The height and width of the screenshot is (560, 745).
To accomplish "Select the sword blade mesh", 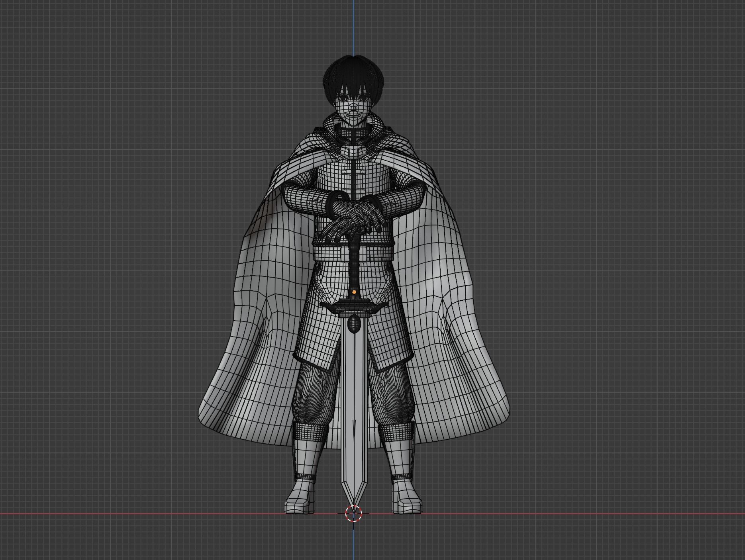I will [354, 414].
